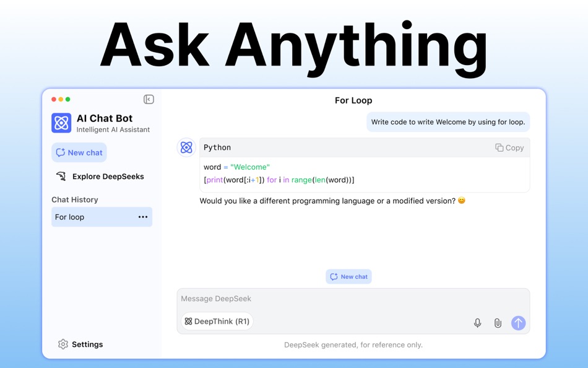Click the New chat button above message box
The width and height of the screenshot is (588, 368).
[x=348, y=277]
